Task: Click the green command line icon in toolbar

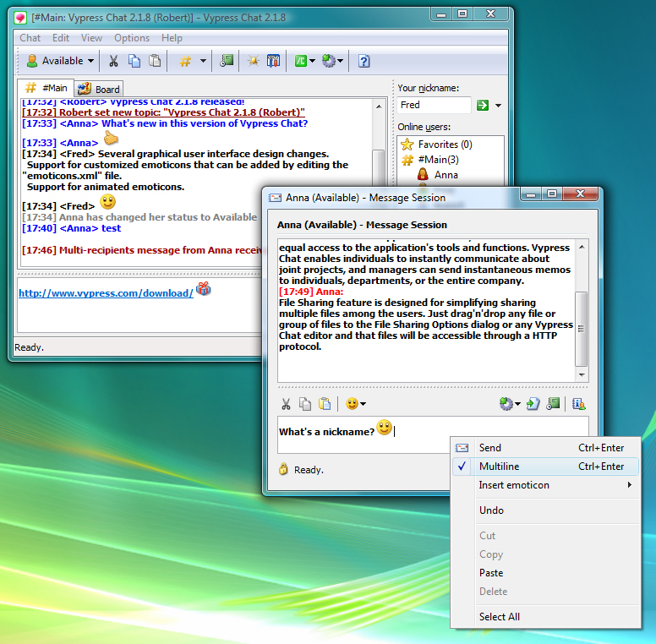Action: pos(300,61)
